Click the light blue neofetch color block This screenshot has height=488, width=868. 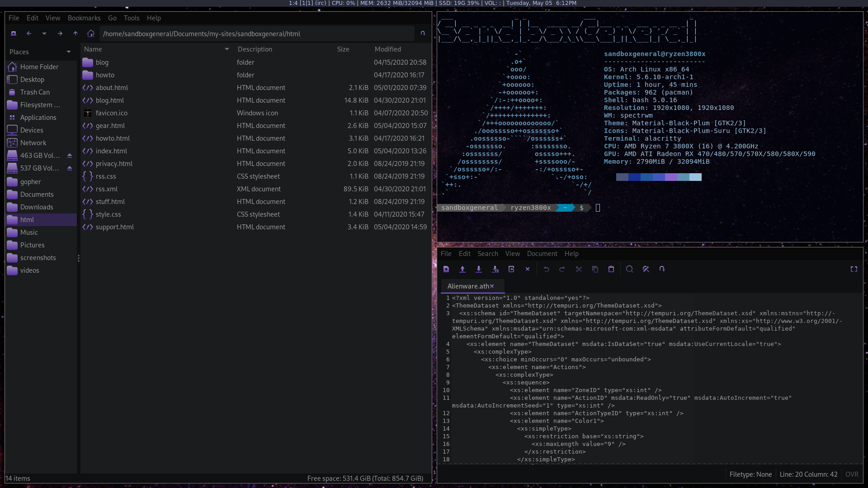695,177
